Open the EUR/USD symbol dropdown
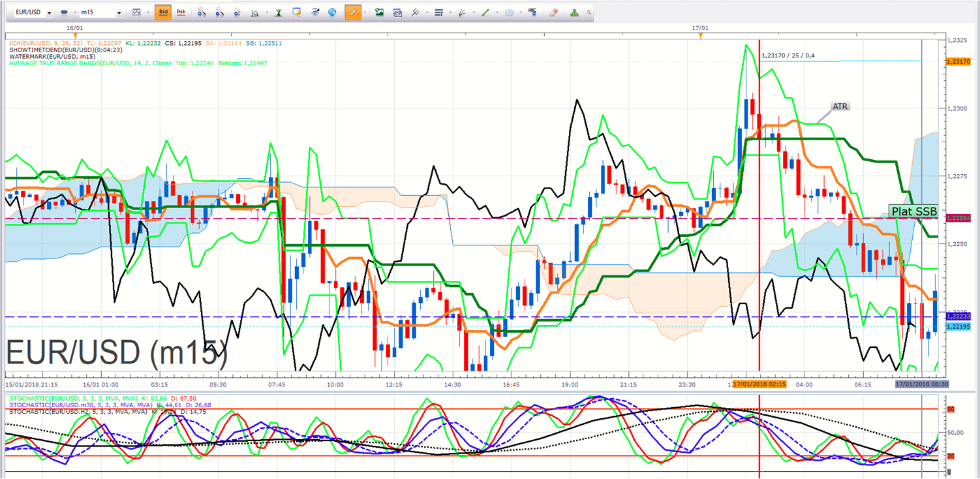980x479 pixels. point(32,12)
